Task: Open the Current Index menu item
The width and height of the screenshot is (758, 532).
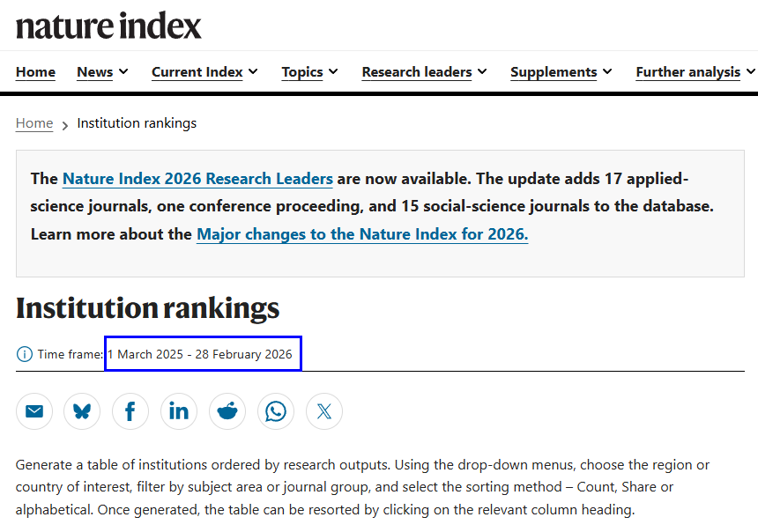Action: 197,72
